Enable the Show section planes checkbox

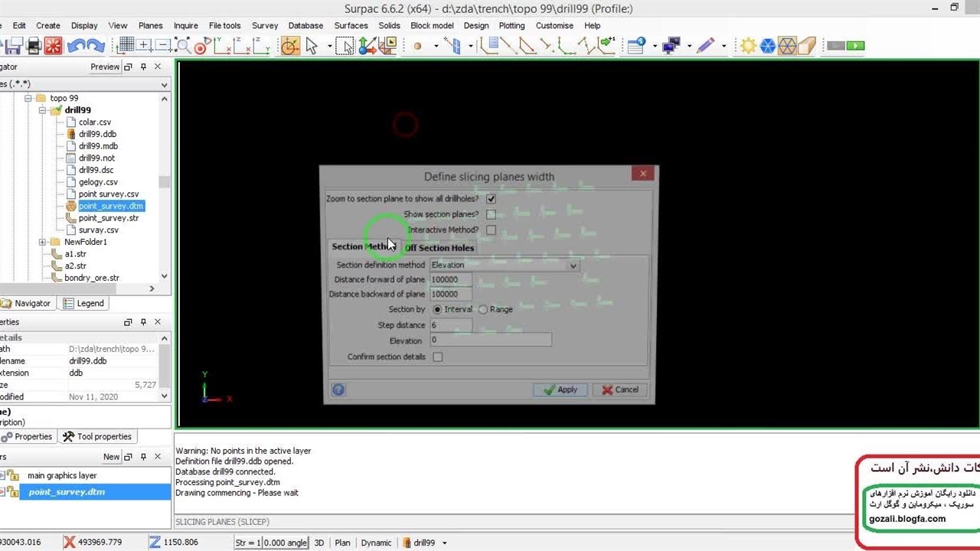tap(491, 214)
